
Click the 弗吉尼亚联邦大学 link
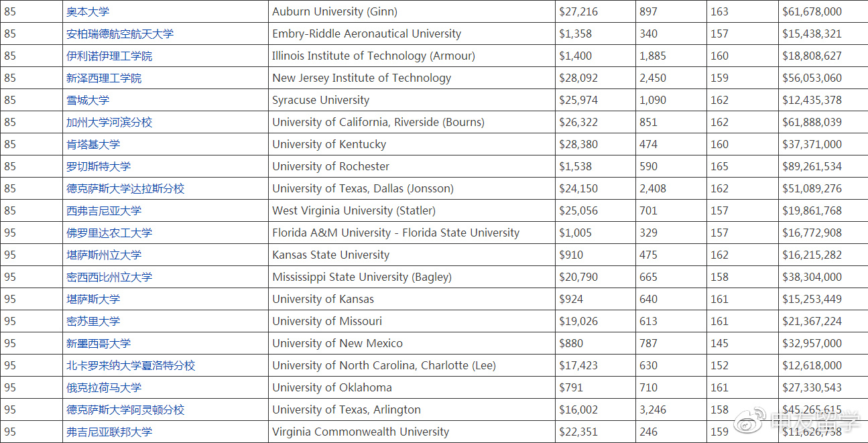109,432
